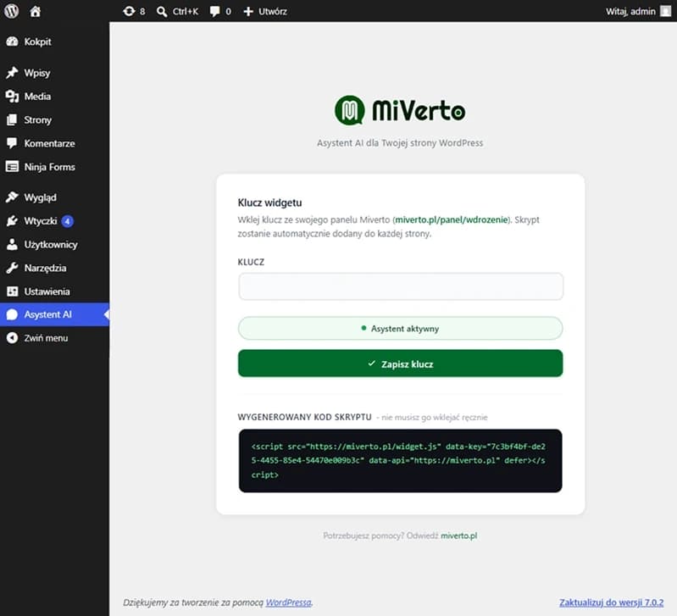
Task: Open the Użytkownicy menu item
Action: [54, 244]
